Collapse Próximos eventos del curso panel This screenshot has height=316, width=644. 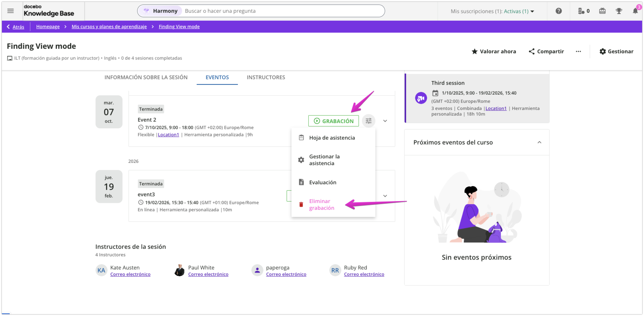539,142
